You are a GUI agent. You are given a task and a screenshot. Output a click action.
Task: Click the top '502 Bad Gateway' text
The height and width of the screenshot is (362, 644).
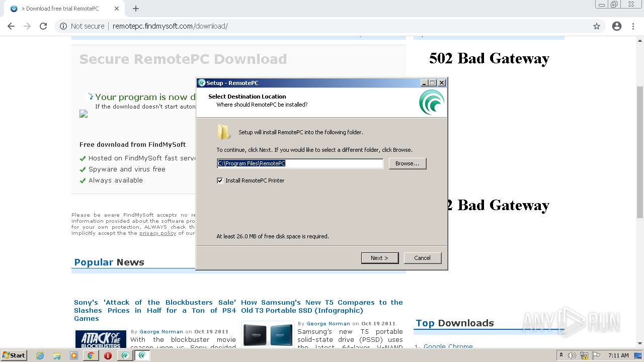click(x=489, y=59)
